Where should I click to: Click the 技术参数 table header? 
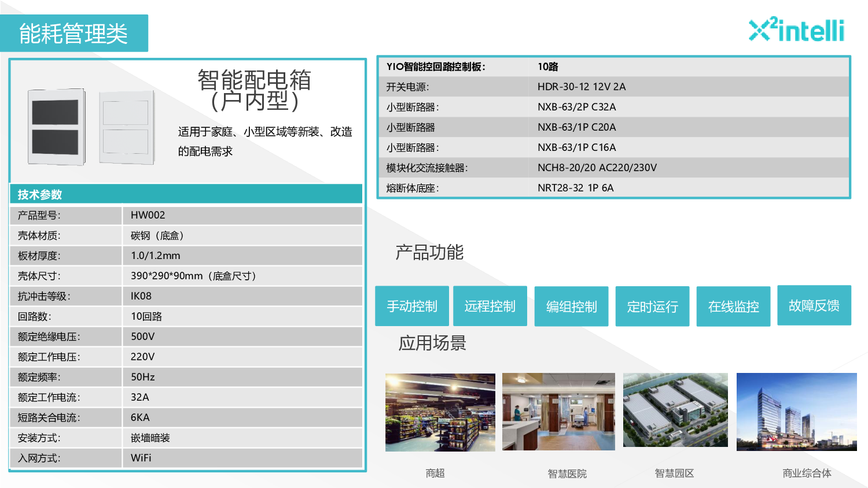[186, 194]
